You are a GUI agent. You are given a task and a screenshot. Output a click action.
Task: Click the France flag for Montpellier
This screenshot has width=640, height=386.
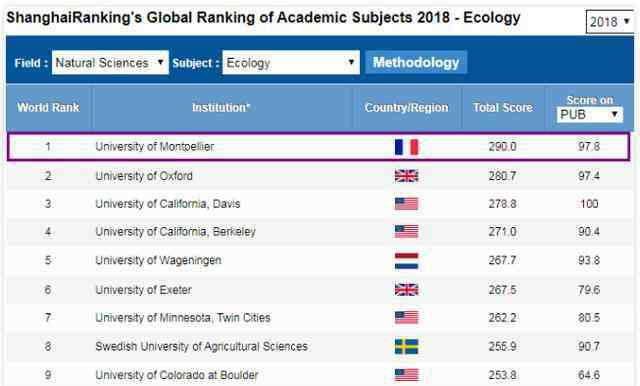[407, 147]
